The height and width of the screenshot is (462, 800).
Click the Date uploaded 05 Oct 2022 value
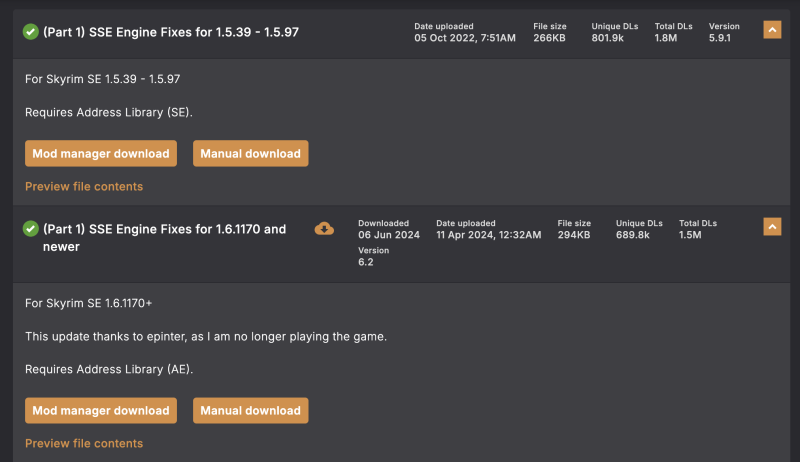pyautogui.click(x=465, y=38)
